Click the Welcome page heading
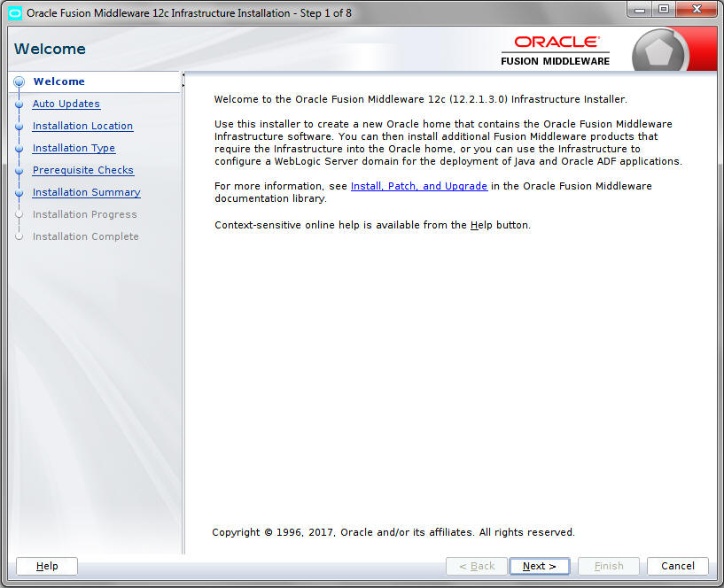Viewport: 724px width, 588px height. pos(50,49)
